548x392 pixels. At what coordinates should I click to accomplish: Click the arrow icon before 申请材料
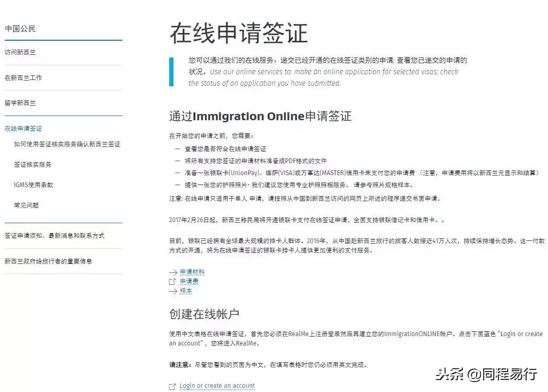click(172, 272)
